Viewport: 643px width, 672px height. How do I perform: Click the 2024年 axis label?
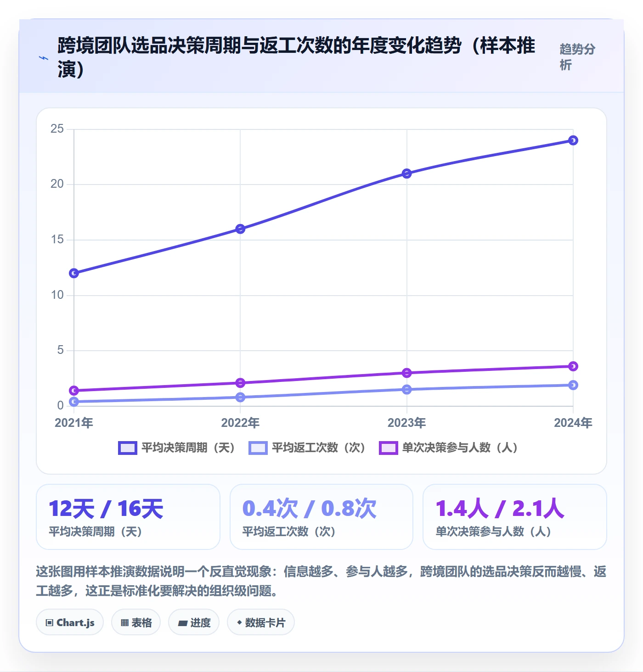[573, 423]
